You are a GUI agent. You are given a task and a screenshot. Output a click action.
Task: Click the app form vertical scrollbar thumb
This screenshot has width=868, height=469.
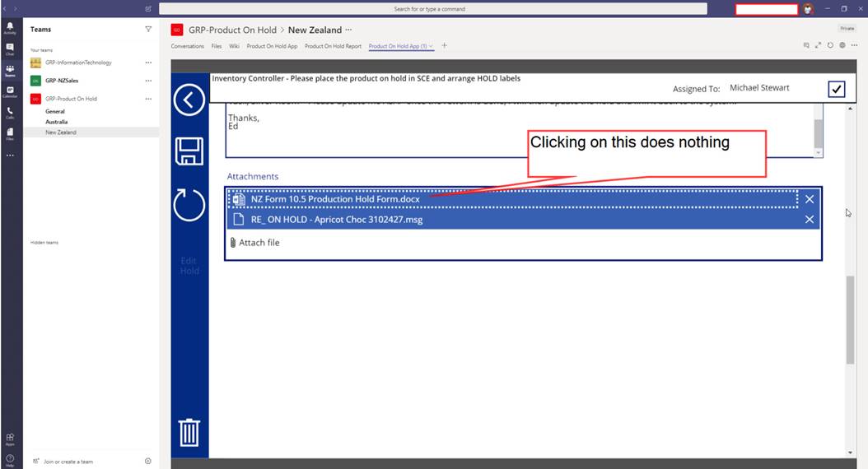click(x=850, y=320)
